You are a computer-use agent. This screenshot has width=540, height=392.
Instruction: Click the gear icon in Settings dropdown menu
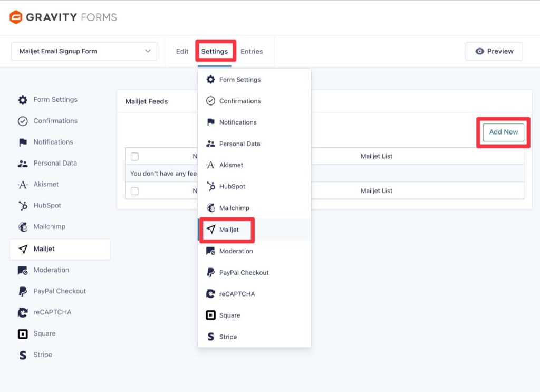[x=210, y=80]
